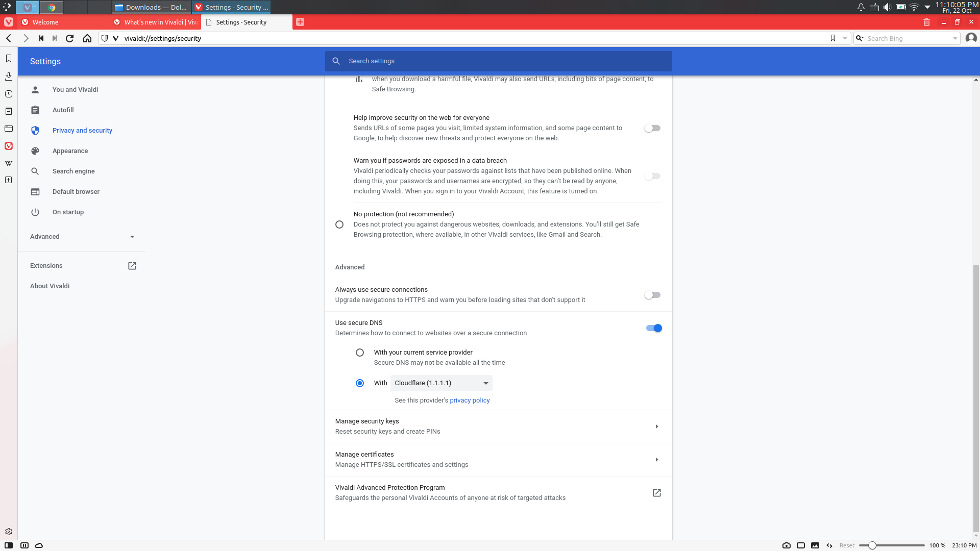Switch to the Welcome tab

click(64, 22)
